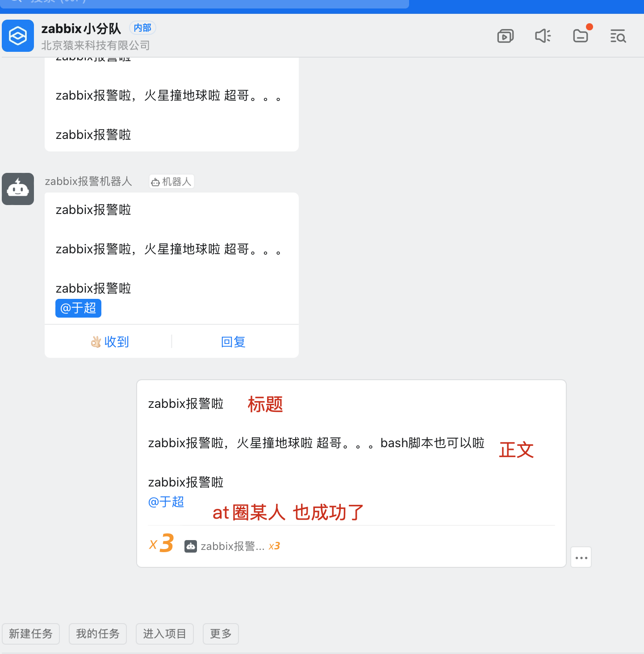644x654 pixels.
Task: Open the group live video icon
Action: tap(505, 36)
